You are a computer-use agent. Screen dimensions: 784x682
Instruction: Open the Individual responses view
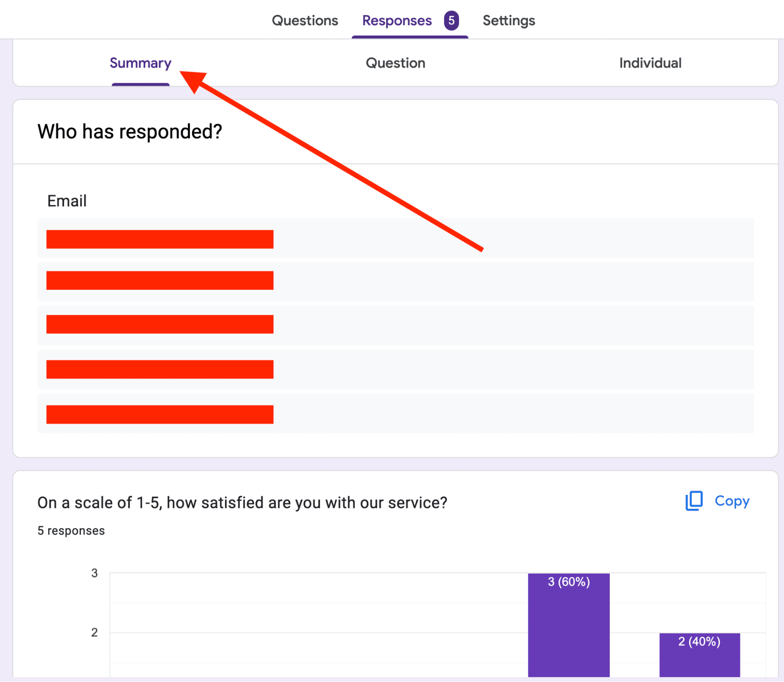[650, 63]
